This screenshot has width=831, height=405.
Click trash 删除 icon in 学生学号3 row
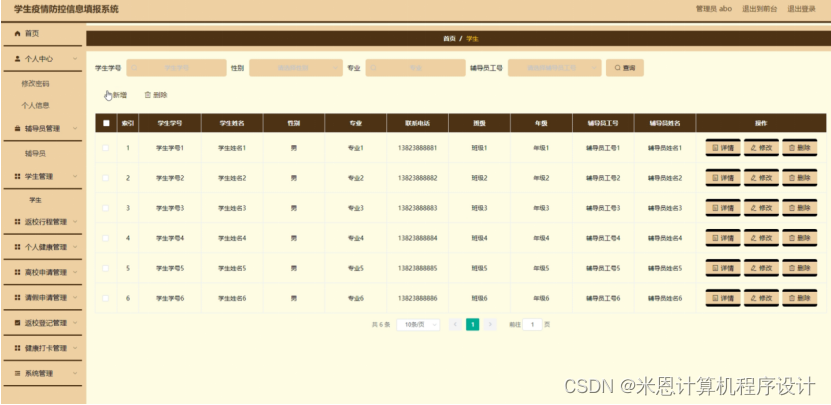pos(792,208)
